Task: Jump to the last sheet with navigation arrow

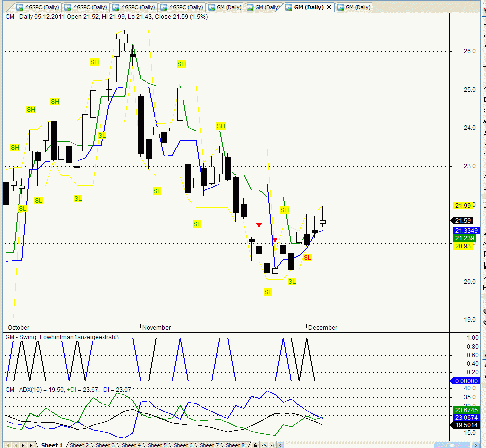Action: click(31, 445)
